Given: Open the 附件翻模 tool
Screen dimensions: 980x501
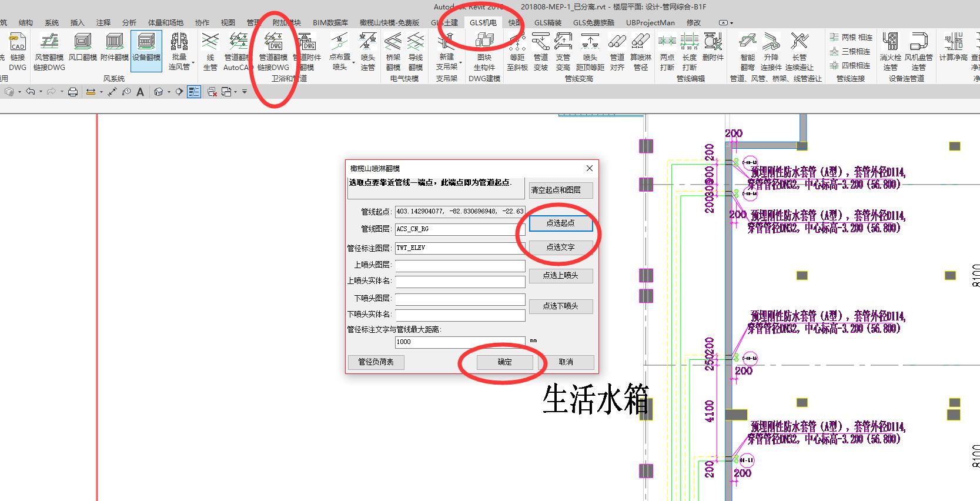Looking at the screenshot, I should tap(115, 47).
